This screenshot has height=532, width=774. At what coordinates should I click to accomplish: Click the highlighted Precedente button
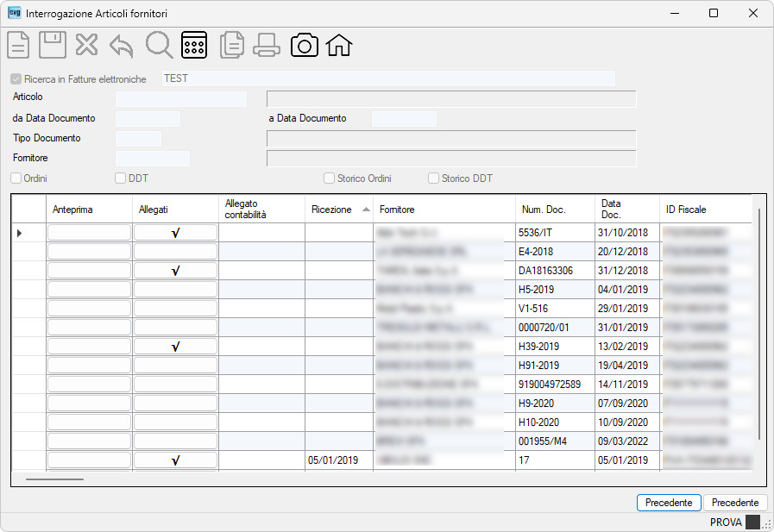pos(669,503)
